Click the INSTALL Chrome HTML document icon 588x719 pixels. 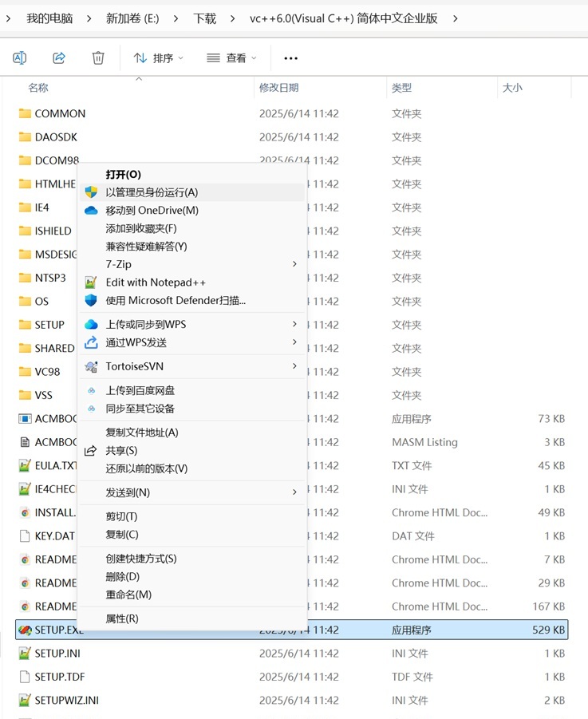[x=25, y=512]
